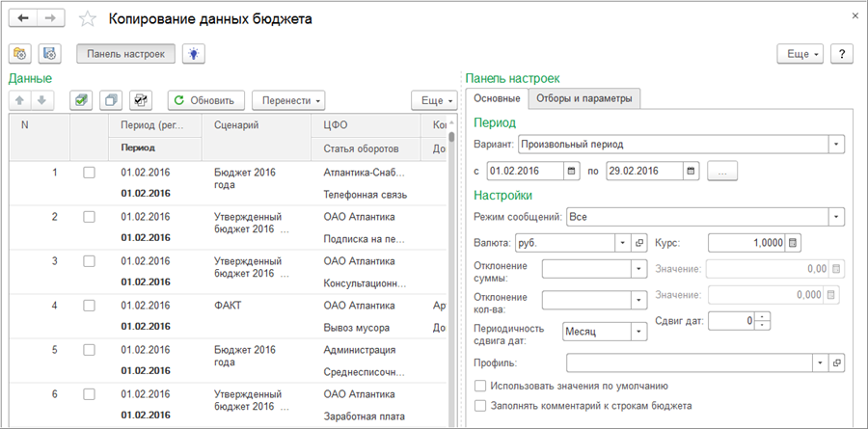The height and width of the screenshot is (429, 868).
Task: Enable 'Использовать значения по умолчанию' checkbox
Action: [480, 386]
